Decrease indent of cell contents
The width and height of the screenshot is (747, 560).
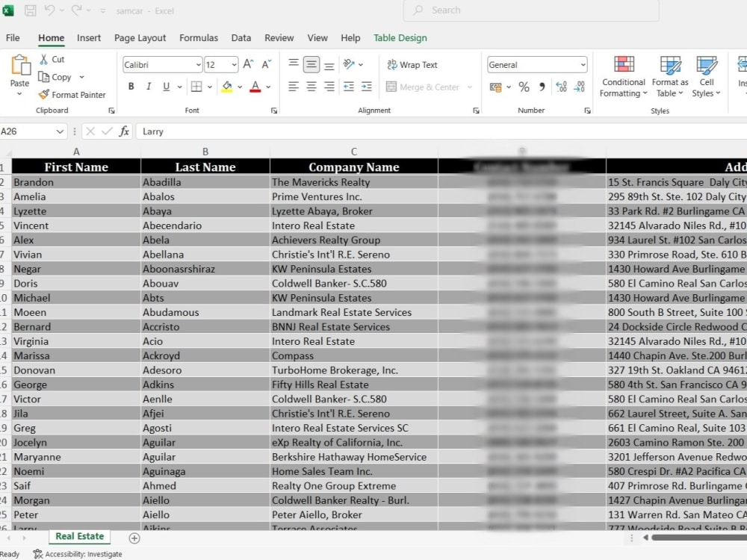tap(349, 86)
